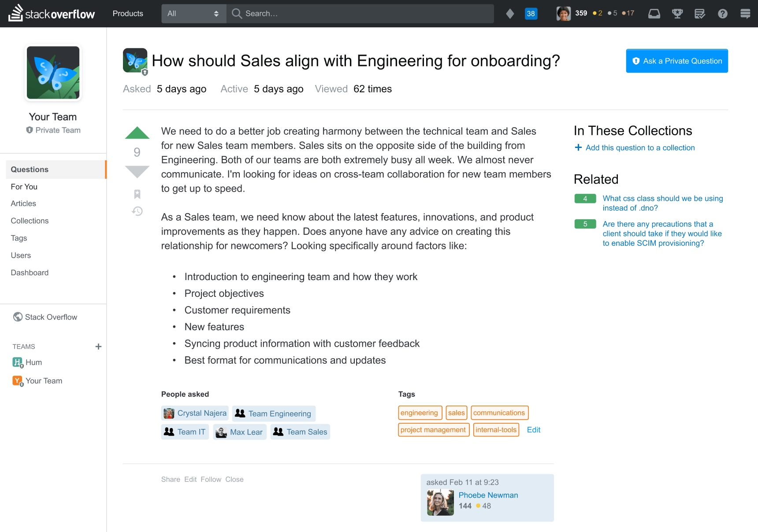Open the site switcher speech bubble icon
This screenshot has width=758, height=532.
point(746,13)
